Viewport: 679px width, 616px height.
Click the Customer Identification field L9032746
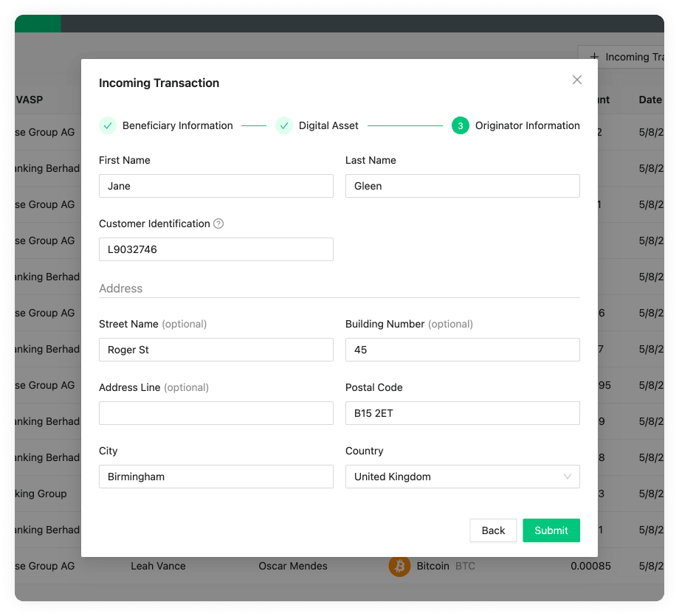[216, 249]
